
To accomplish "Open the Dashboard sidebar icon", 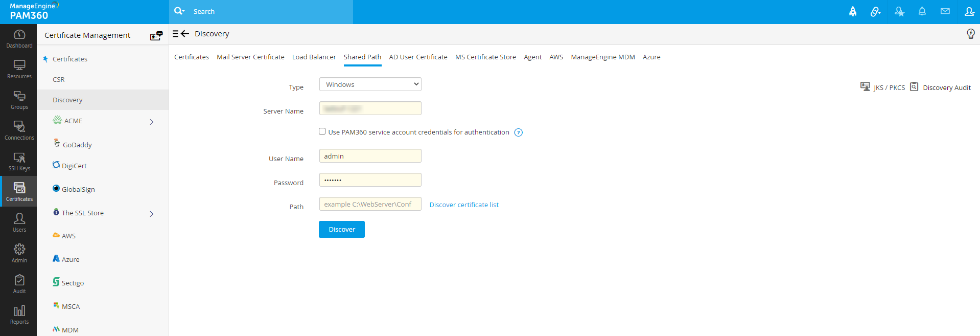I will [19, 39].
